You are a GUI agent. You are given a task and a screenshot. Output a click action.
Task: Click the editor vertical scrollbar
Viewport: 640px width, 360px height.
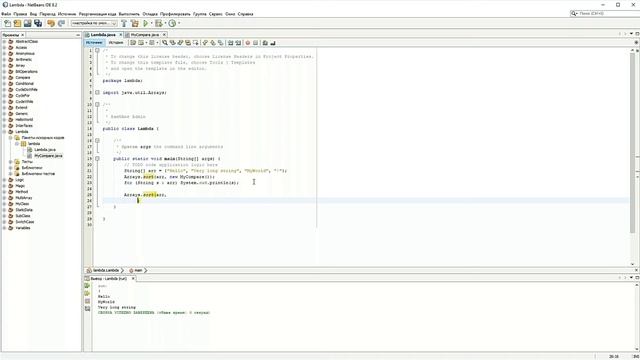(633, 143)
